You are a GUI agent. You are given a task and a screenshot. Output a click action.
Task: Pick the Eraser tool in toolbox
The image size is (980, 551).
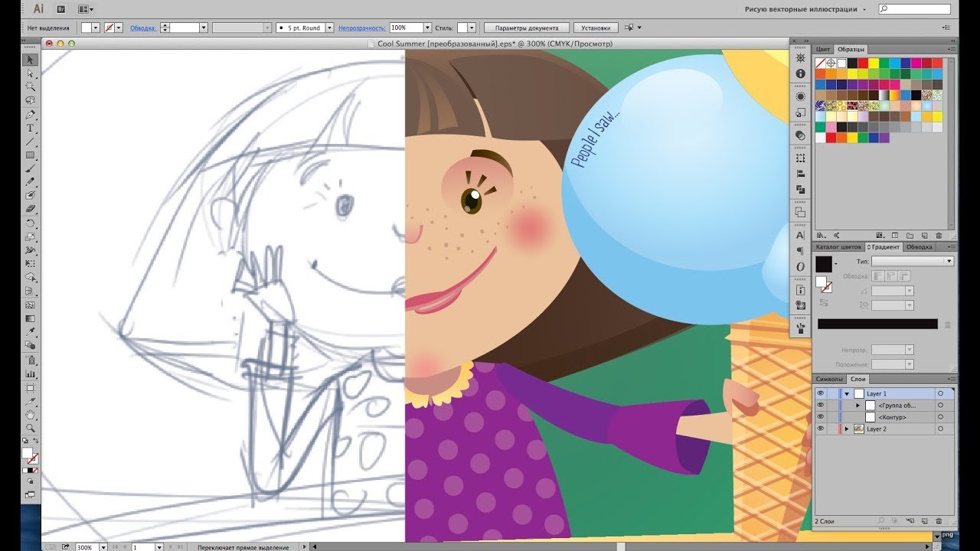31,209
